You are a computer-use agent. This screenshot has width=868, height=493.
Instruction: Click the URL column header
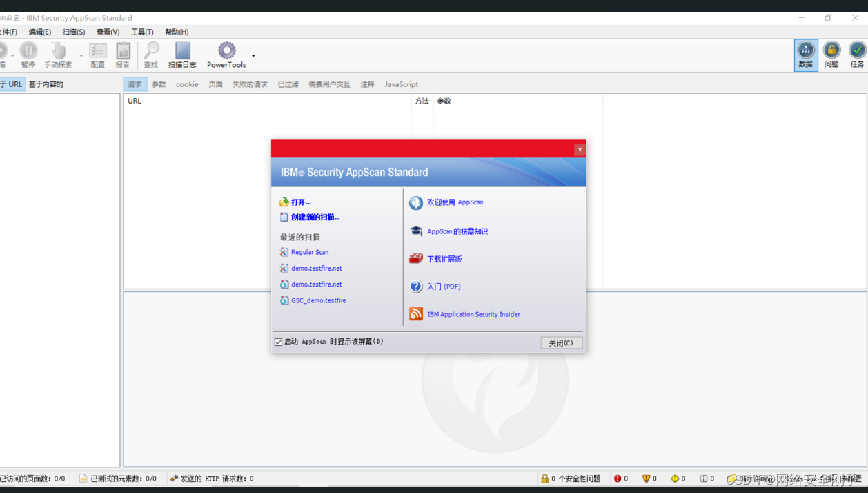268,101
